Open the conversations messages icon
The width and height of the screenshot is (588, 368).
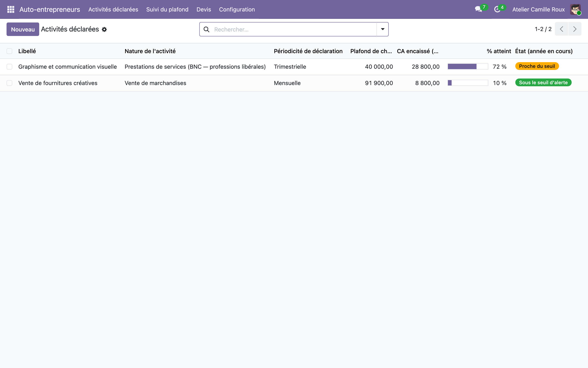pos(478,9)
